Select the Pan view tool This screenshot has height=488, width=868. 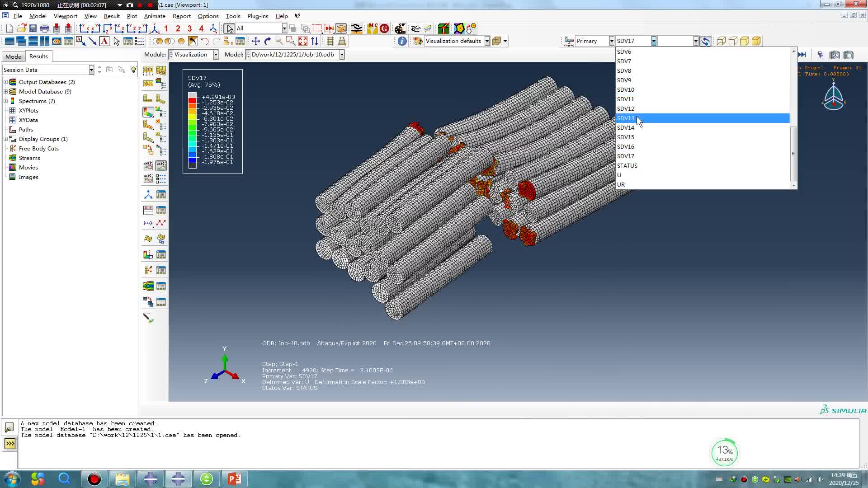256,41
